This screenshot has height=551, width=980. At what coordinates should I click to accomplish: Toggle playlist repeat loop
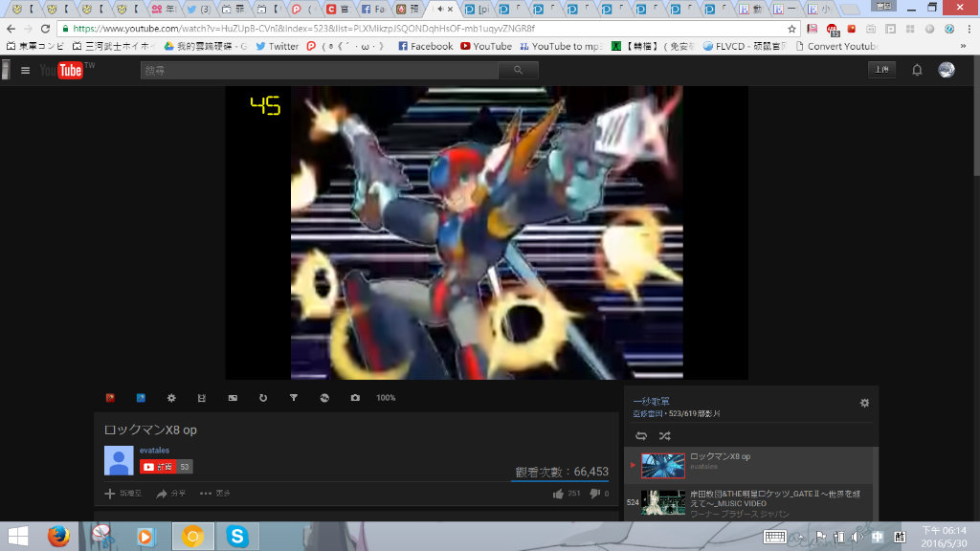641,435
